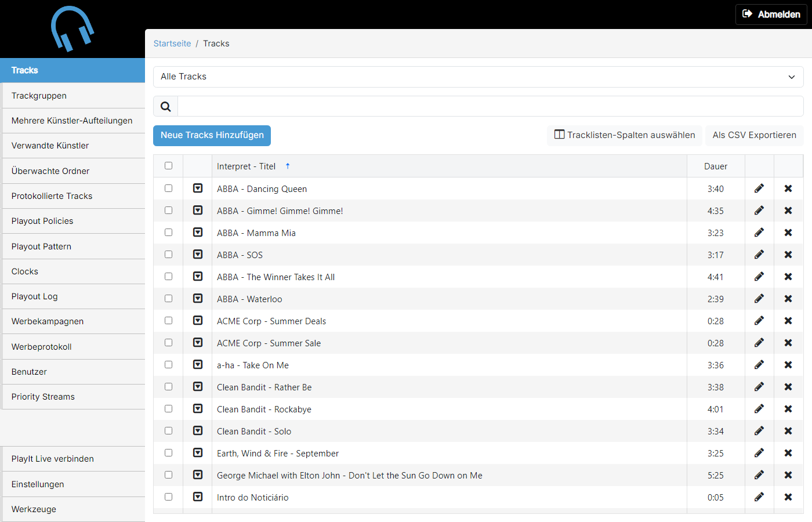Select the Intro do Noticiário checkbox
This screenshot has width=812, height=522.
coord(168,496)
